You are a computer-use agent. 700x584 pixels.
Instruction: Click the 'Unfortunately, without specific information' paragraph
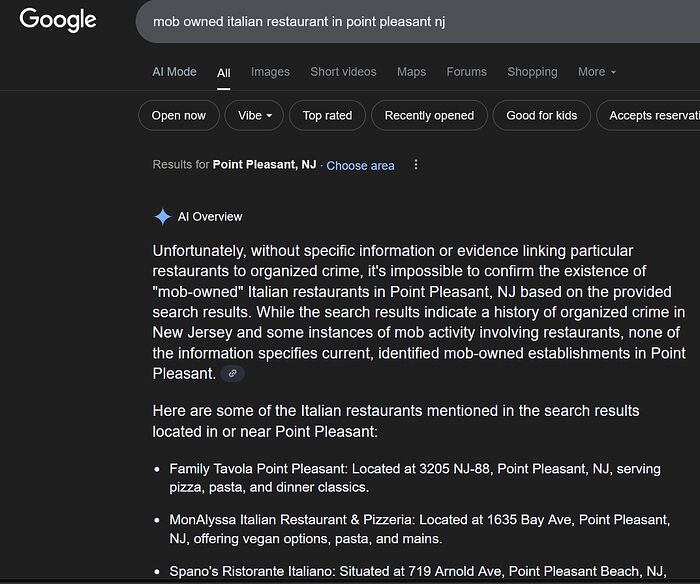click(x=419, y=312)
